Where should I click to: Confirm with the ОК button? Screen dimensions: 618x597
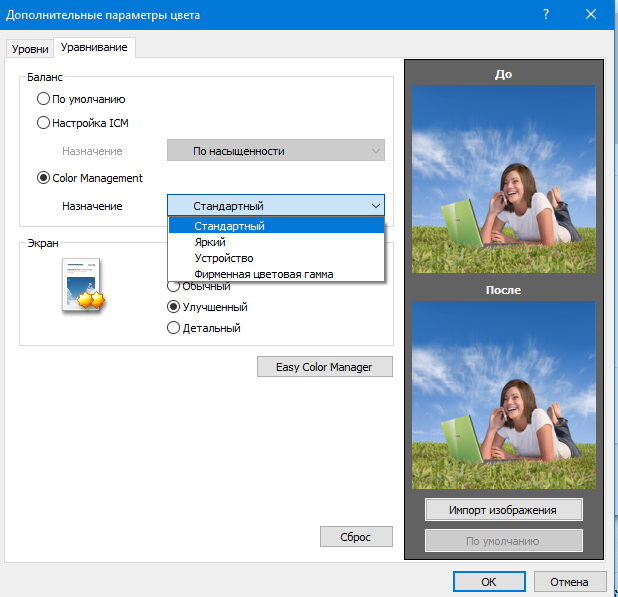(x=489, y=582)
